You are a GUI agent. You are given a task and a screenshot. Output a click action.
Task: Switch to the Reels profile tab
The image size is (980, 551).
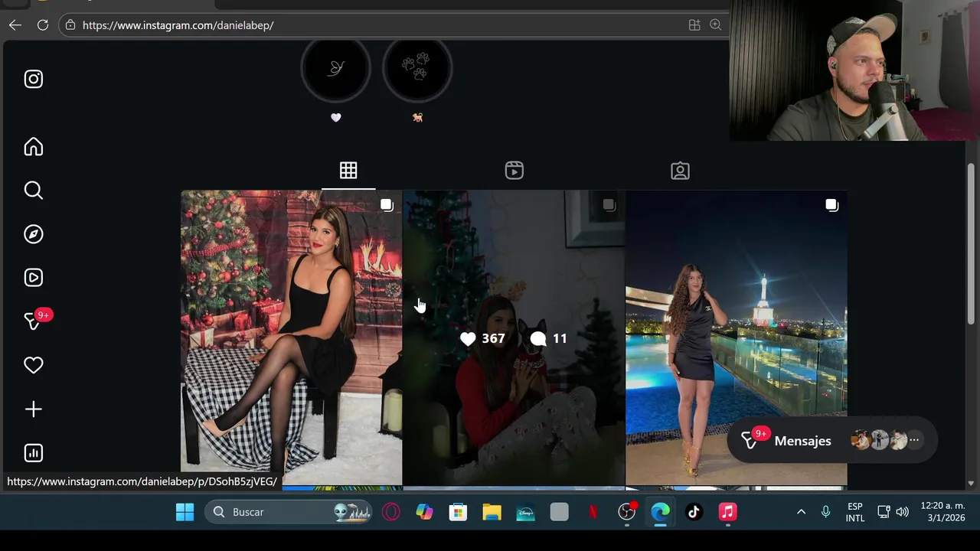[514, 171]
